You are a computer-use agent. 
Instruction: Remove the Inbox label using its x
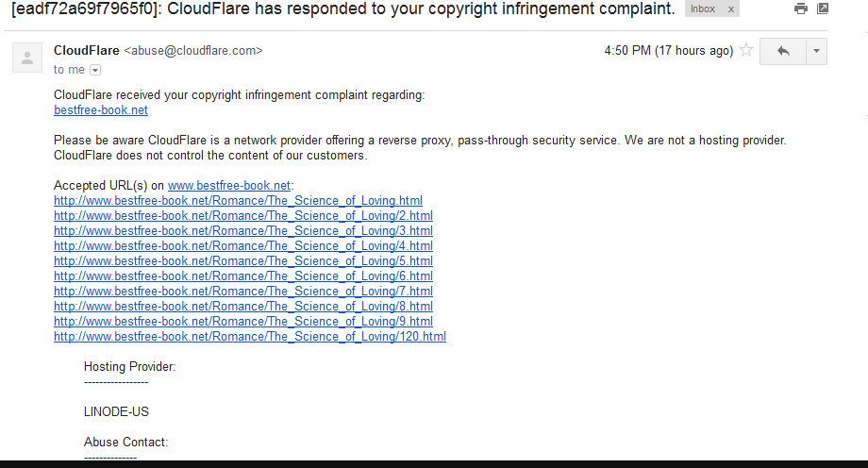pos(729,8)
